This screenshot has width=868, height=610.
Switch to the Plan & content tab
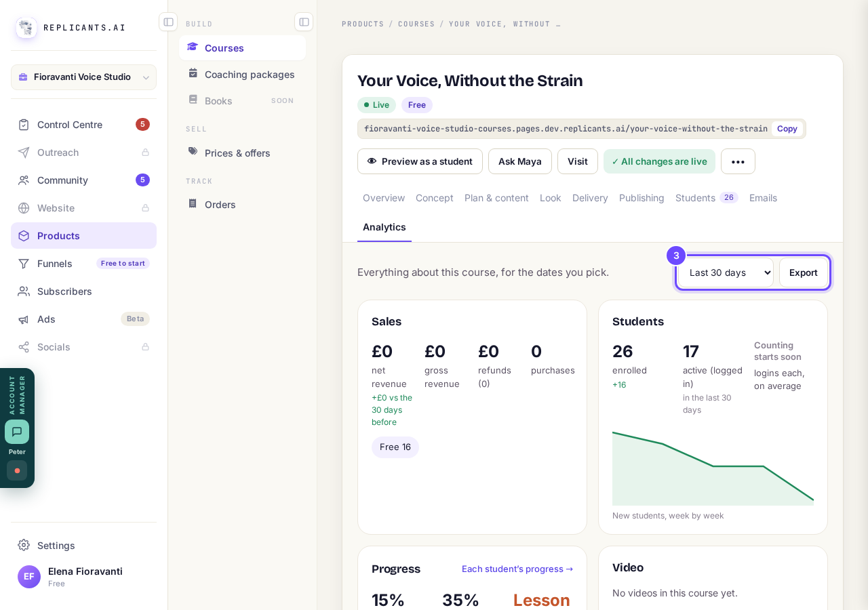click(x=496, y=198)
